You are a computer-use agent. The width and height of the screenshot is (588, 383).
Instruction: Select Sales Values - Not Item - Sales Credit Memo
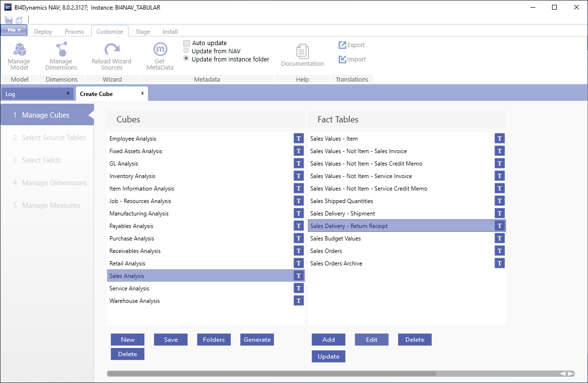[x=407, y=164]
